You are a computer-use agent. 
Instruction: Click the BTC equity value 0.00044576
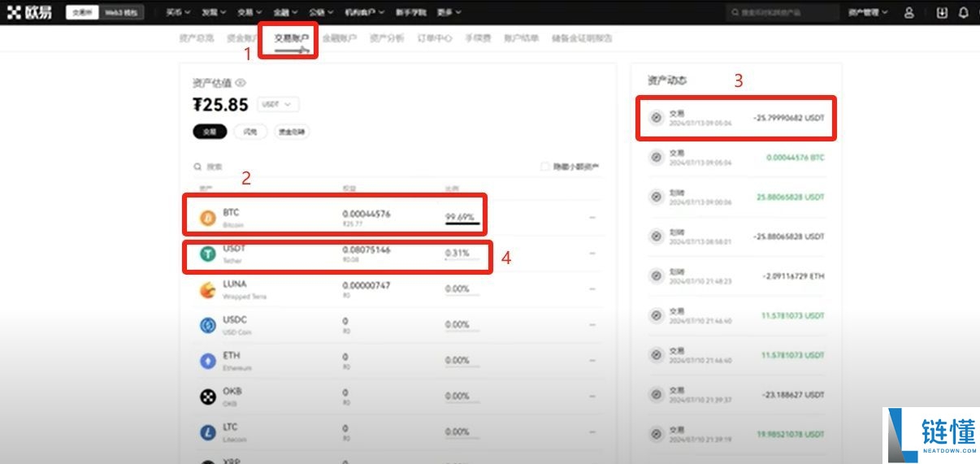[x=366, y=214]
